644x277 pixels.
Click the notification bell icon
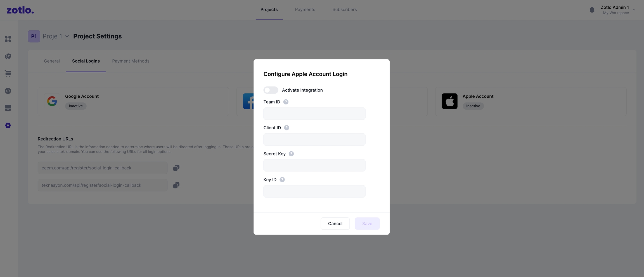click(x=592, y=10)
